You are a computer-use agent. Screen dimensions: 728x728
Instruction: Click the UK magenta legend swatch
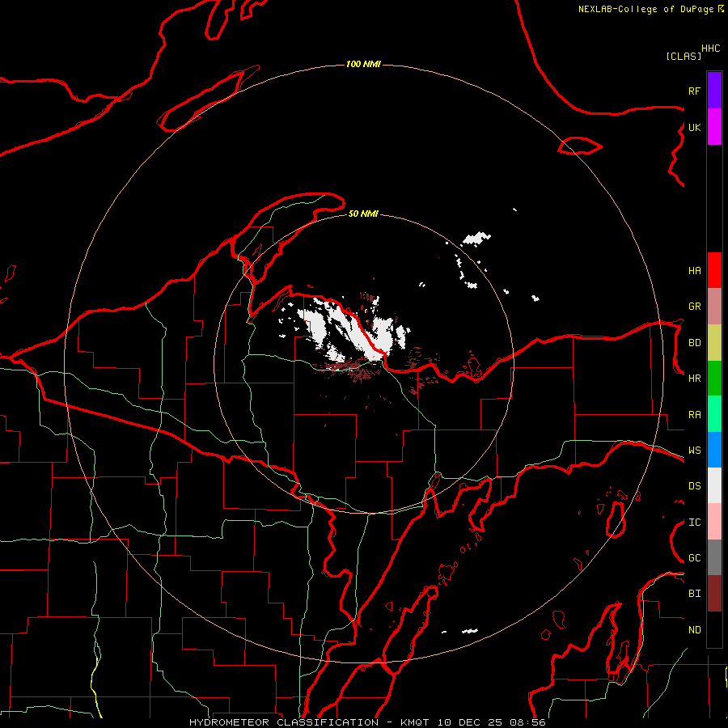[714, 126]
